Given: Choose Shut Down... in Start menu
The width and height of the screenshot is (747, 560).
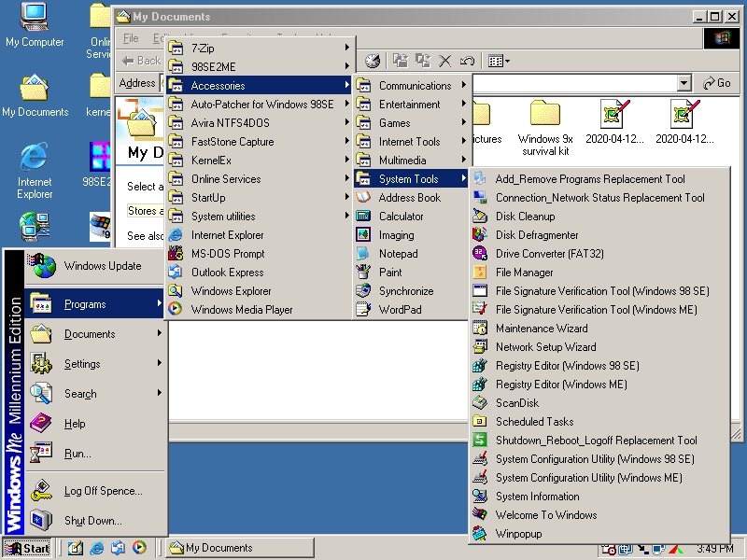Looking at the screenshot, I should click(x=94, y=521).
